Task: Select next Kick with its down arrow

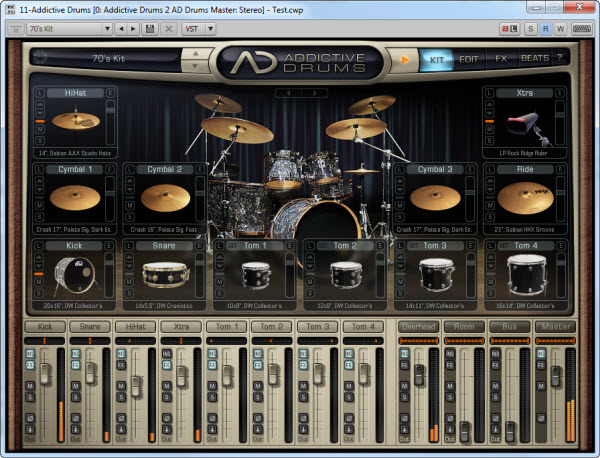Action: pos(39,266)
